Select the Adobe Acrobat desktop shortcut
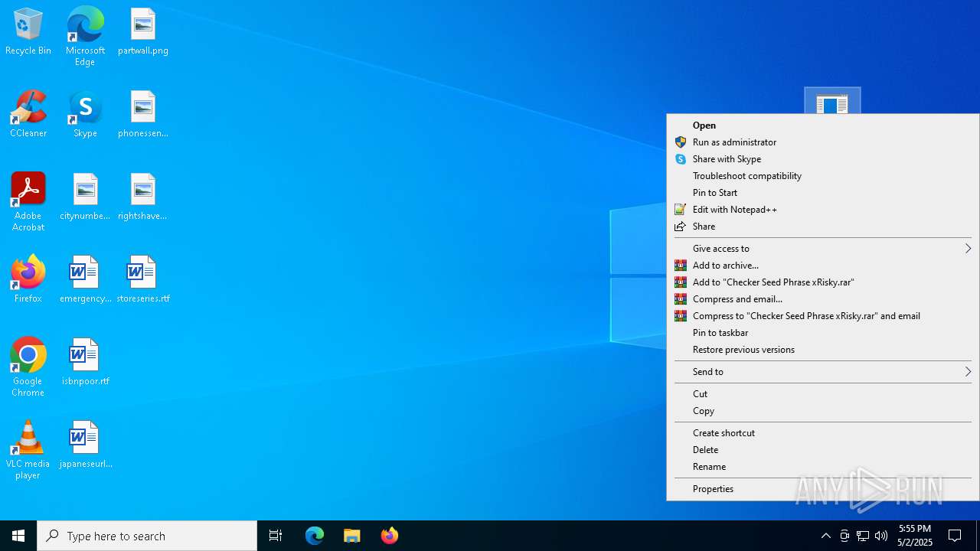 pos(28,202)
